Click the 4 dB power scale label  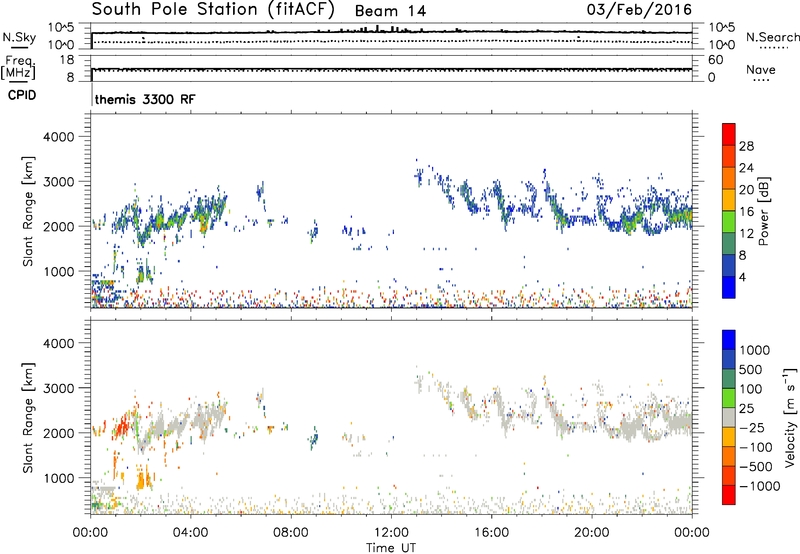coord(742,277)
